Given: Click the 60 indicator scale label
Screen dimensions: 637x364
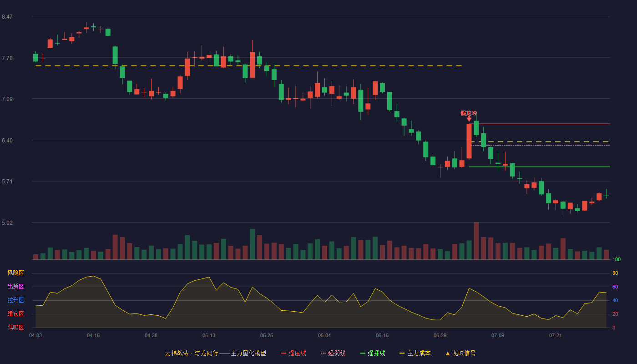Looking at the screenshot, I should pos(615,287).
